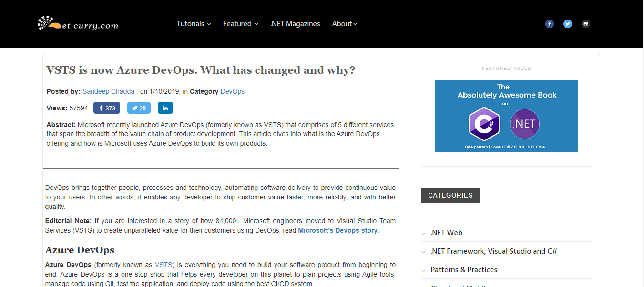The height and width of the screenshot is (287, 644).
Task: Expand the .NET Web category
Action: pos(446,232)
